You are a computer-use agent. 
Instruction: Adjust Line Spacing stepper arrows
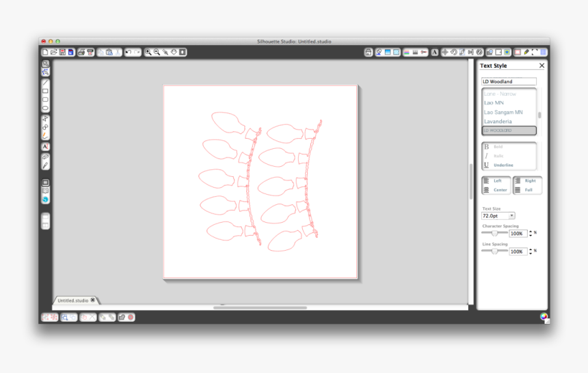[531, 251]
